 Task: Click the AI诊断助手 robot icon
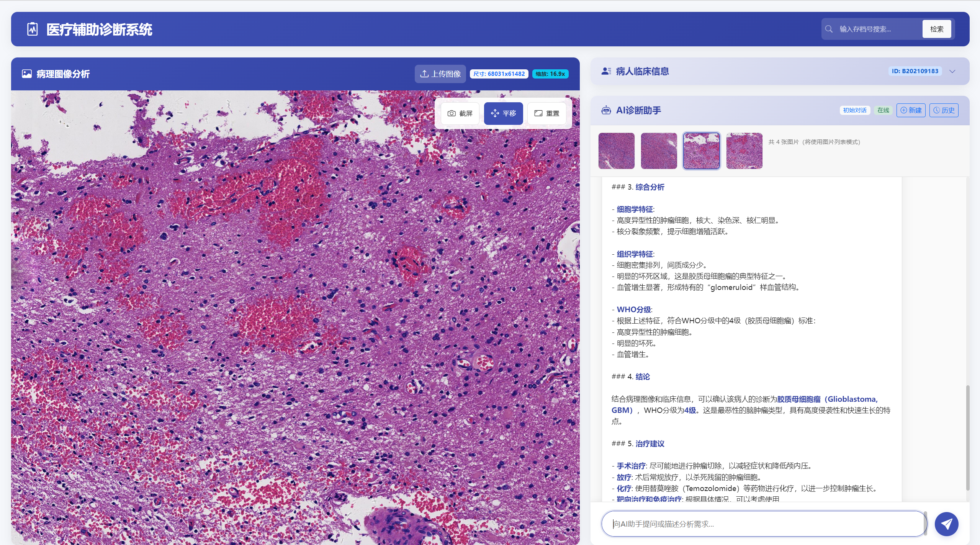606,110
